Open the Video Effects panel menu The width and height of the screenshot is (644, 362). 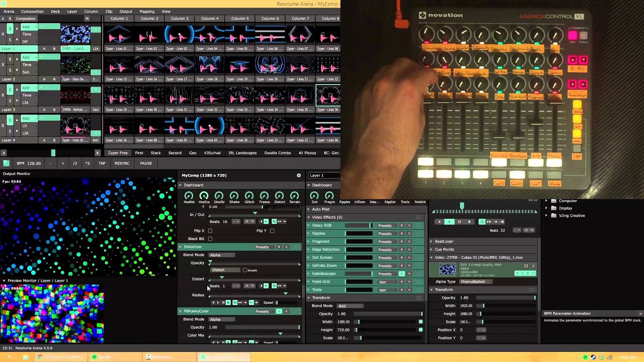[x=418, y=217]
